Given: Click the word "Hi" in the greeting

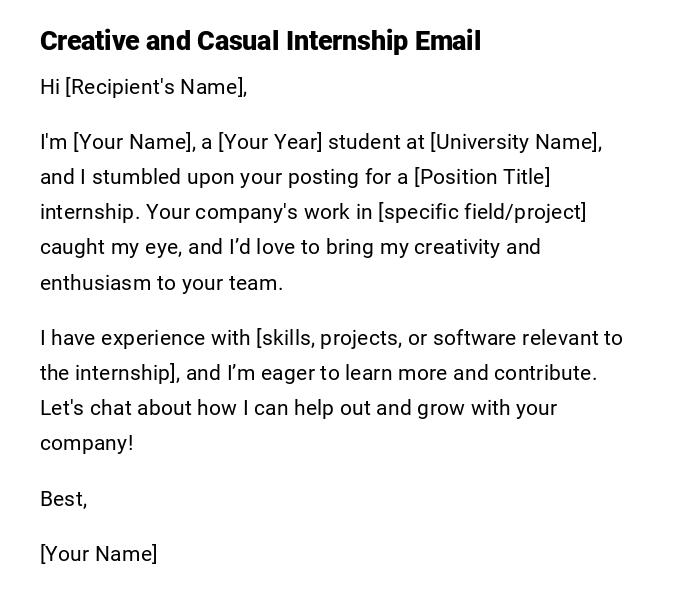Looking at the screenshot, I should [x=50, y=87].
